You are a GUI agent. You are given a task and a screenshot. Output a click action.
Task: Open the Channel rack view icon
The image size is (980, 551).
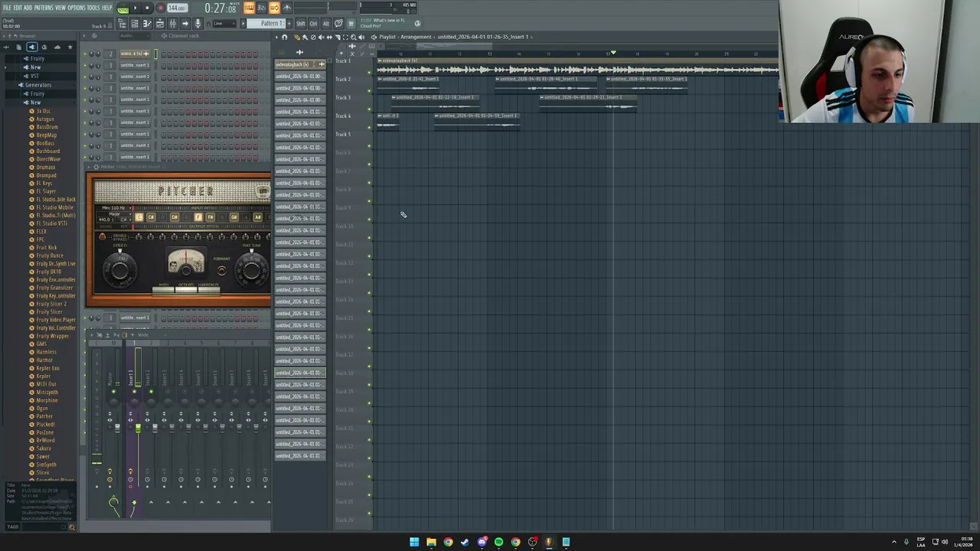click(x=134, y=24)
